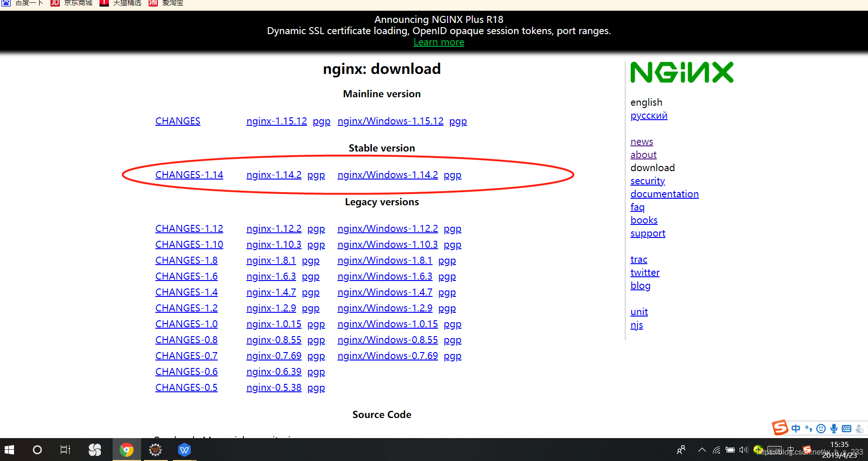Open pgp signature for nginx/Windows-1.12.2
This screenshot has width=868, height=461.
(453, 229)
